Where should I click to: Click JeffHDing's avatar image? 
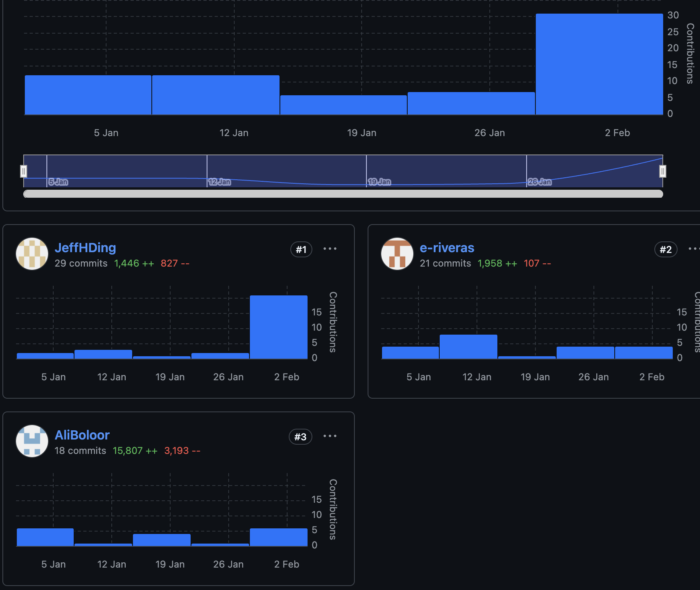32,254
